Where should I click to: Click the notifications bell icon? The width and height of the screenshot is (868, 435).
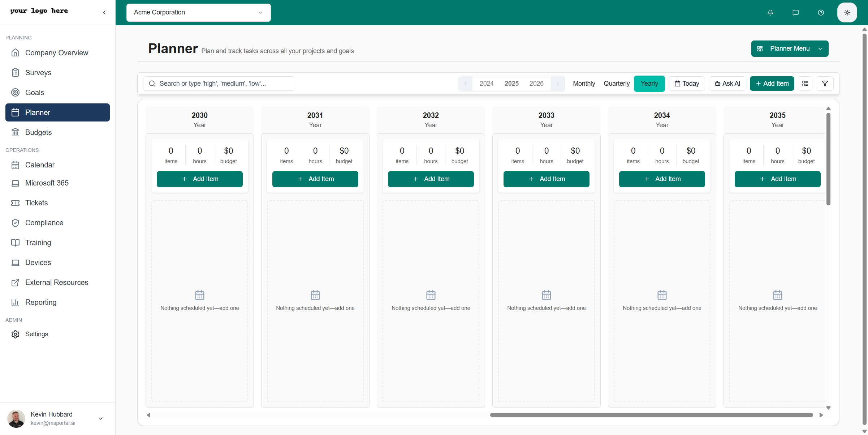point(770,13)
